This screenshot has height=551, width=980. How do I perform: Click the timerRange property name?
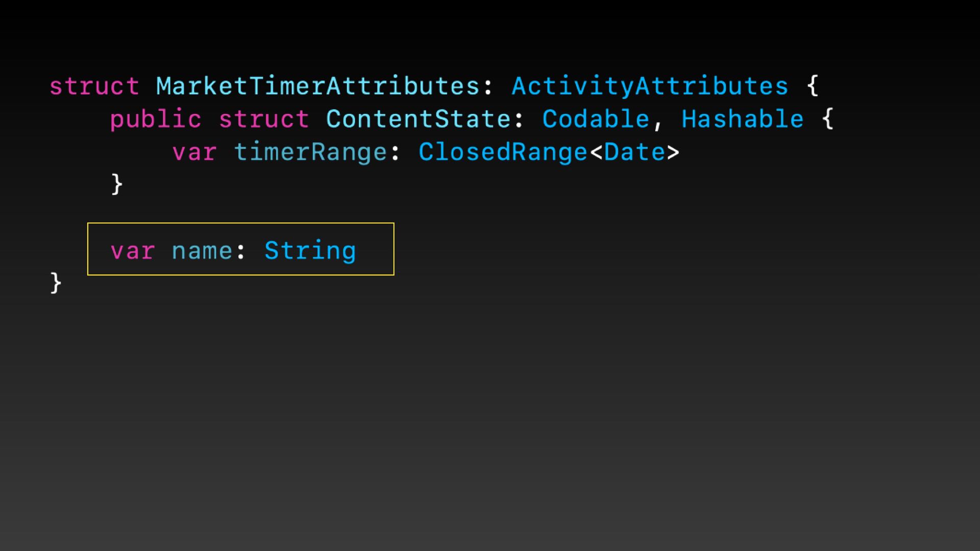tap(310, 153)
